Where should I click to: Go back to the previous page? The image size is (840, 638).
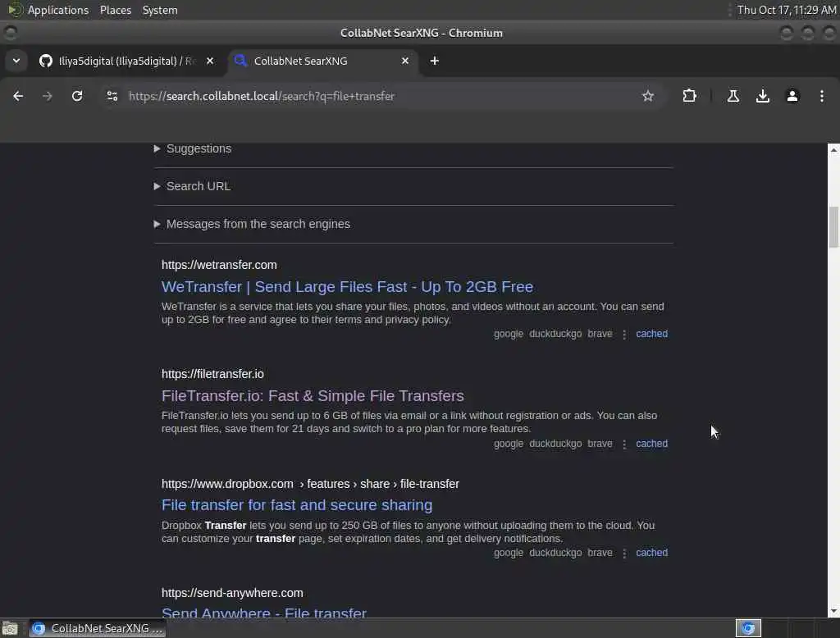[18, 96]
